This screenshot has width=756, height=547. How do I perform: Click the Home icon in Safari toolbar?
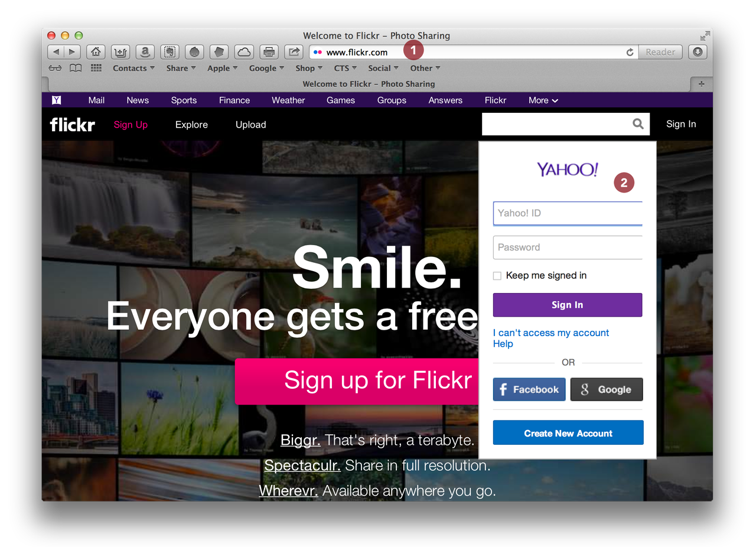96,52
